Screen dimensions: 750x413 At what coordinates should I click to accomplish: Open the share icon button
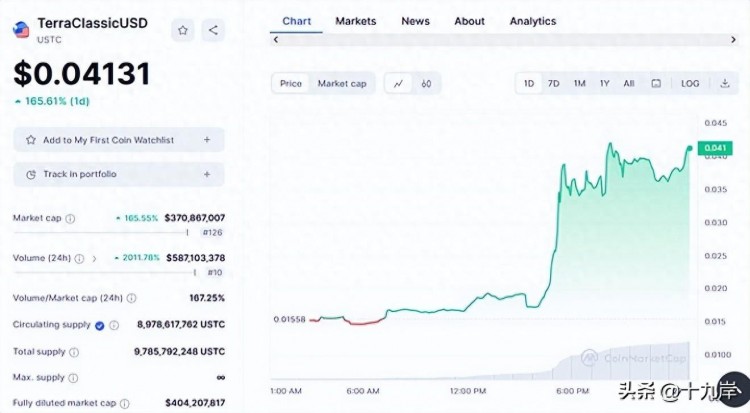213,31
